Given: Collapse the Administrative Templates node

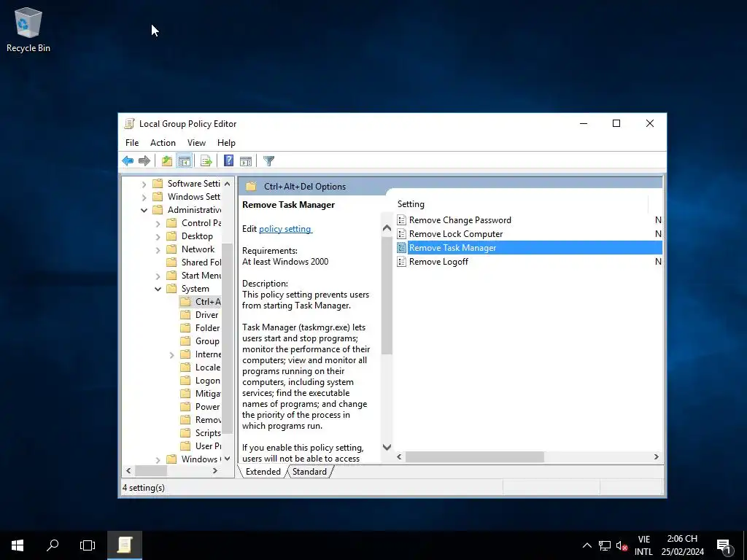Looking at the screenshot, I should [x=144, y=210].
